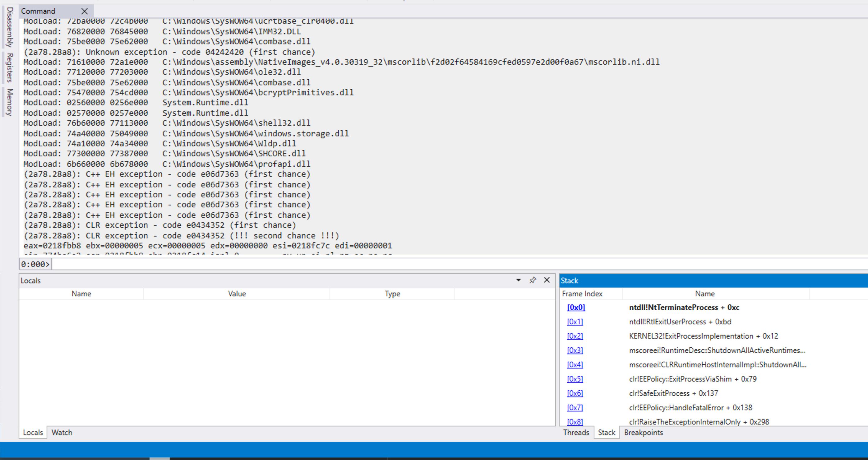Image resolution: width=868 pixels, height=460 pixels.
Task: Open stack frame 0x1 link
Action: (x=575, y=322)
